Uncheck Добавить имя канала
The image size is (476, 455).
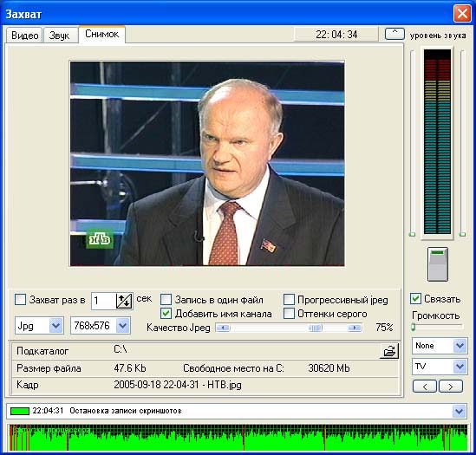(166, 313)
